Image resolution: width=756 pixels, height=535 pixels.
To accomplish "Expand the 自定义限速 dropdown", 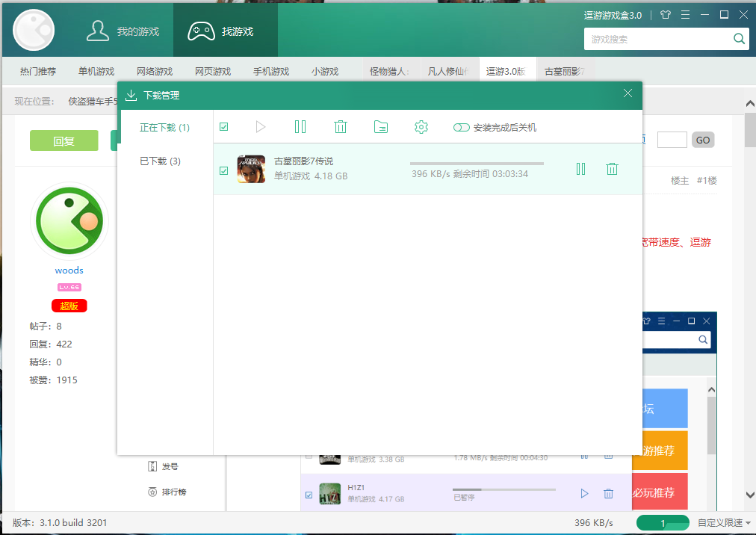I will [x=724, y=523].
